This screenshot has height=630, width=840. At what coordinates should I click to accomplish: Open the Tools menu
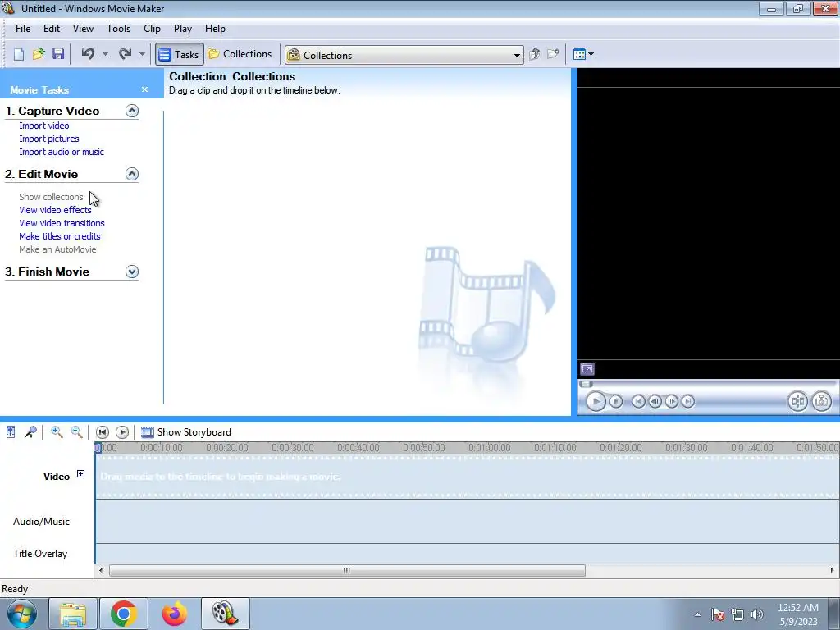point(118,29)
